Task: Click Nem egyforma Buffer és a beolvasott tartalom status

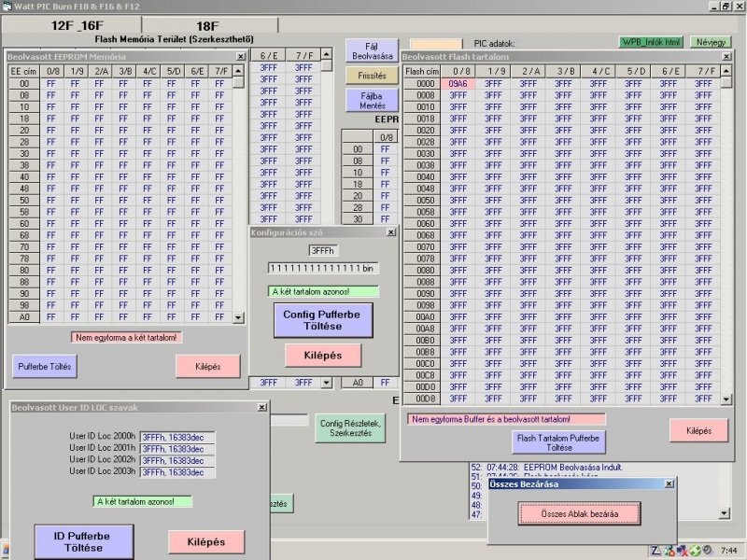Action: pos(506,419)
